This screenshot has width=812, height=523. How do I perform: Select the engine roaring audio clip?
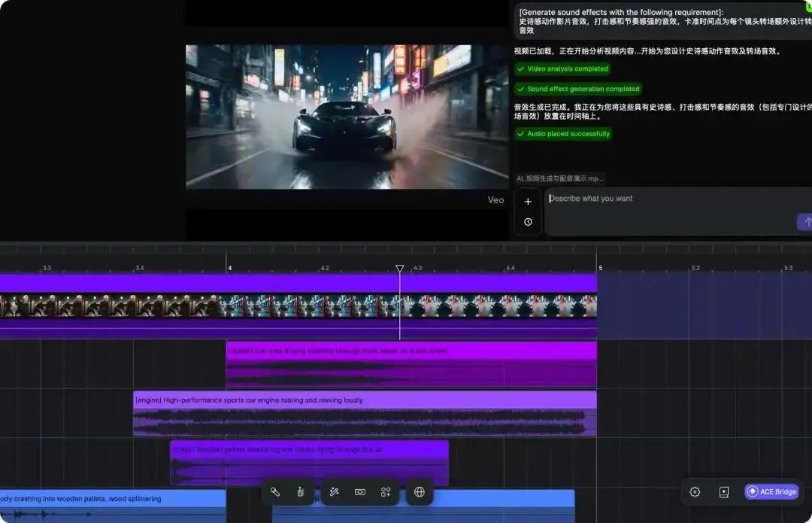pyautogui.click(x=365, y=414)
